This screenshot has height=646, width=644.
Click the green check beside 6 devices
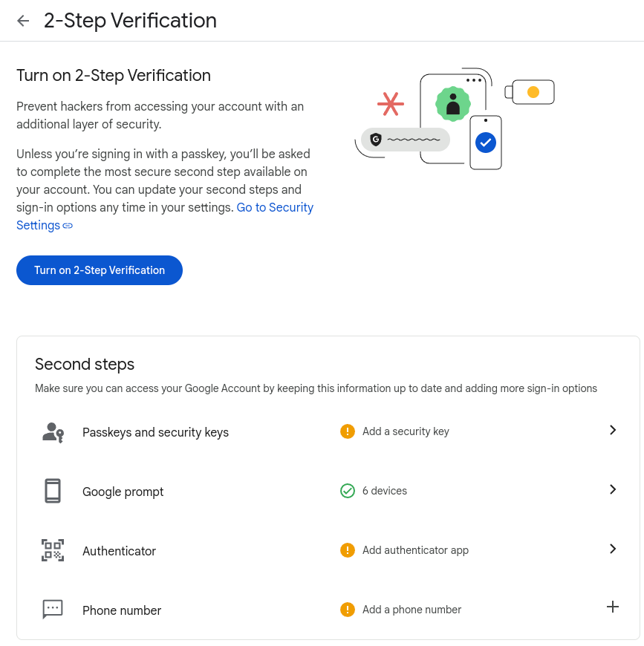point(347,491)
